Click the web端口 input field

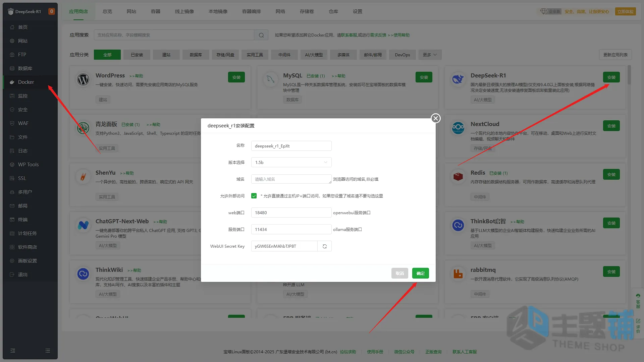(x=291, y=213)
